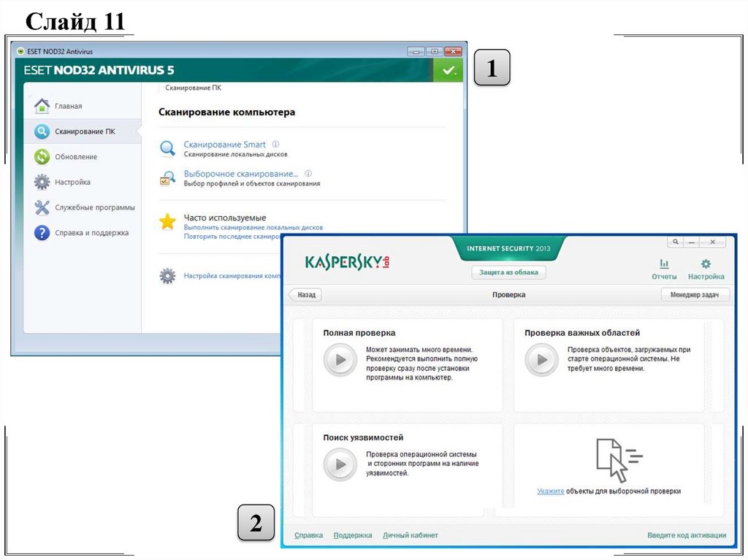748x560 pixels.
Task: Launch Поиск уязвимостей play button
Action: coord(340,464)
